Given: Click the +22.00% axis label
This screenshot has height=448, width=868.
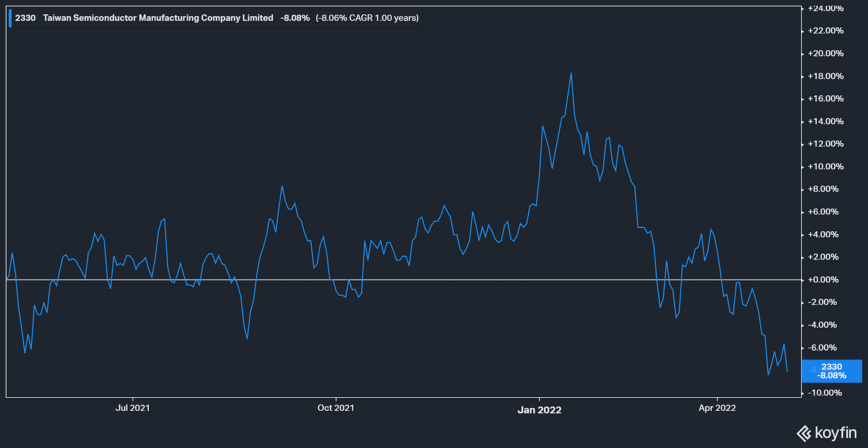Looking at the screenshot, I should 825,30.
